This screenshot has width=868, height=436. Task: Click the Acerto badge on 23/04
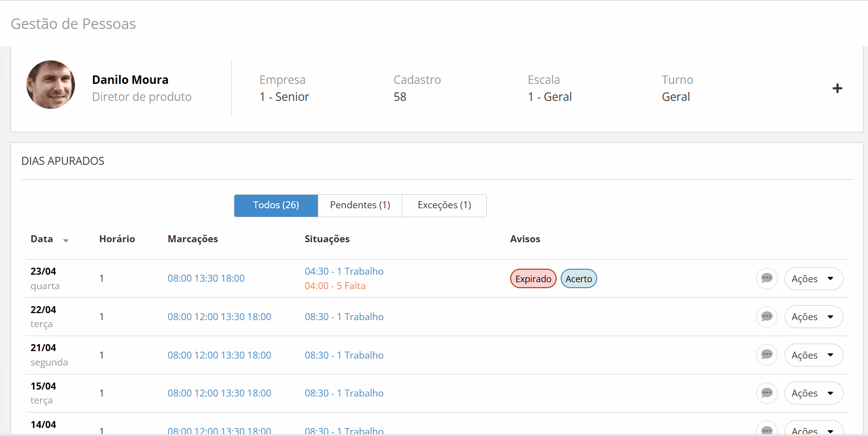579,279
